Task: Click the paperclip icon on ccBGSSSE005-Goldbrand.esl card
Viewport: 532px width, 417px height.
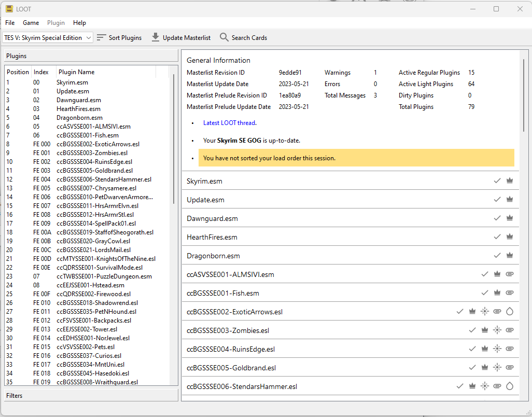Action: [x=510, y=367]
